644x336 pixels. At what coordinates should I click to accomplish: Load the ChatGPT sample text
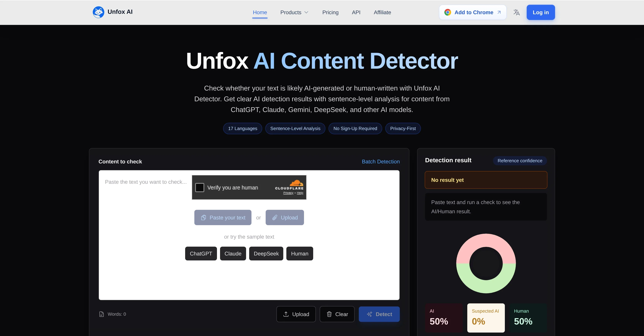201,254
